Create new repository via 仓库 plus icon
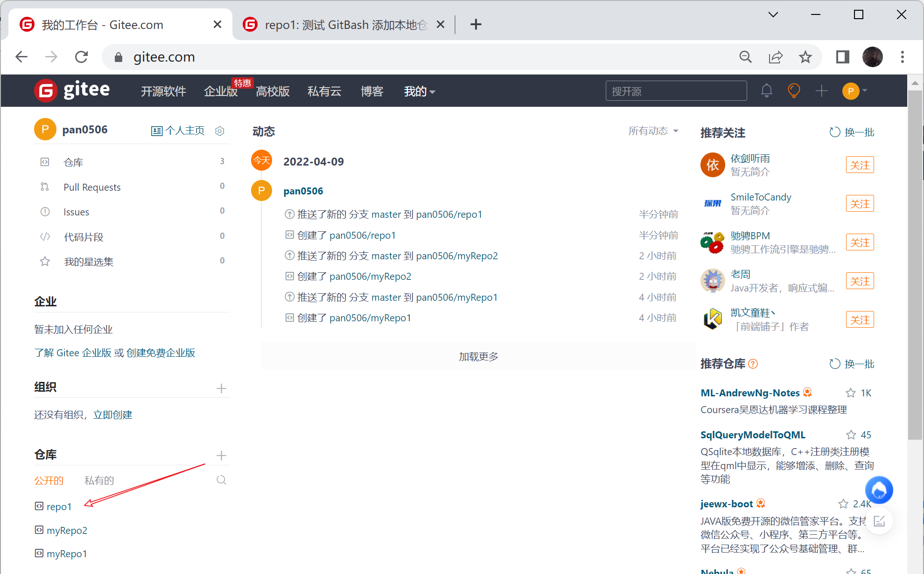 (x=221, y=456)
